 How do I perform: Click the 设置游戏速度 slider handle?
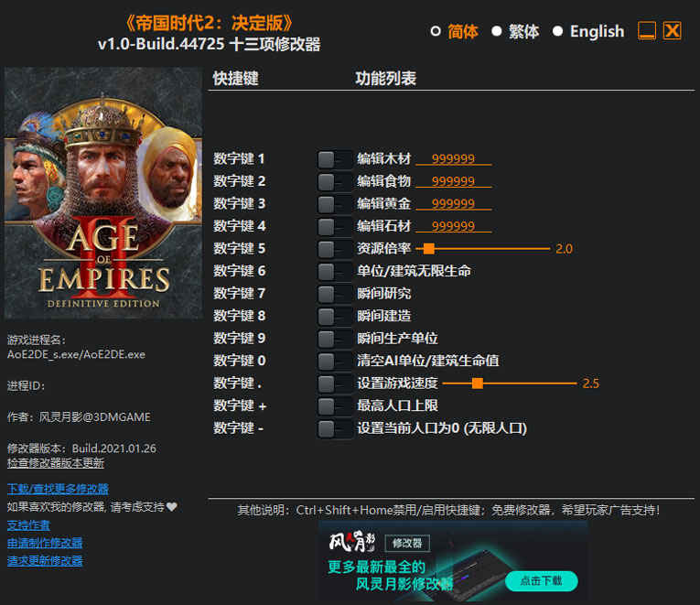tap(478, 384)
